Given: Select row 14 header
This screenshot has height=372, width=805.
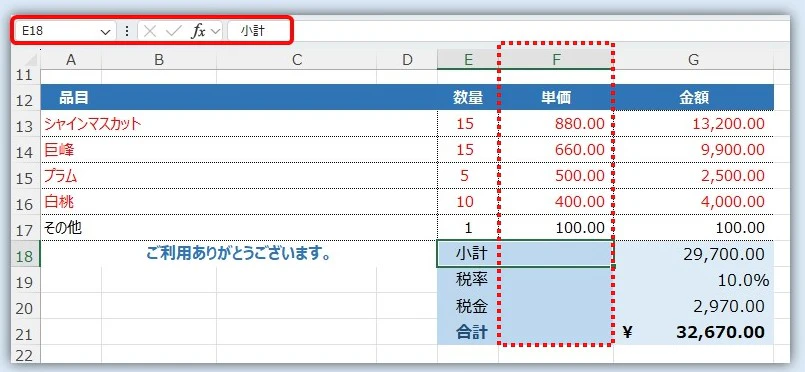Looking at the screenshot, I should click(26, 150).
